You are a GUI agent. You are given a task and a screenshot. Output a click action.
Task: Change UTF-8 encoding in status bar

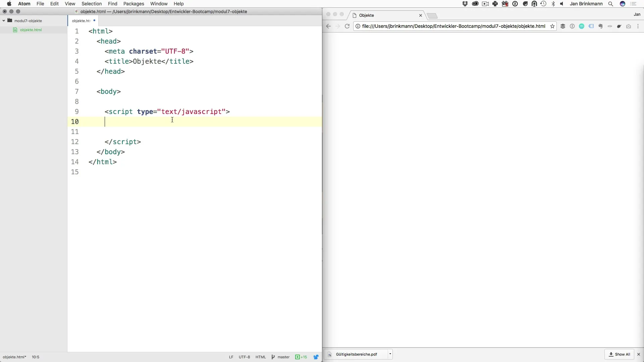click(x=244, y=357)
